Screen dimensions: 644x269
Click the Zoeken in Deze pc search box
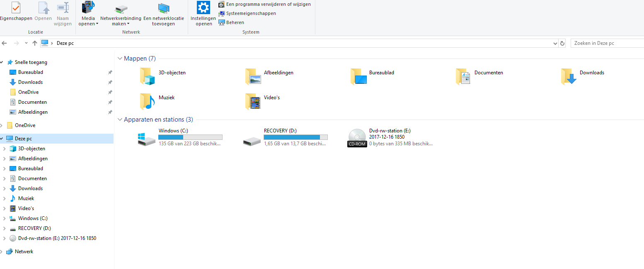pyautogui.click(x=607, y=43)
